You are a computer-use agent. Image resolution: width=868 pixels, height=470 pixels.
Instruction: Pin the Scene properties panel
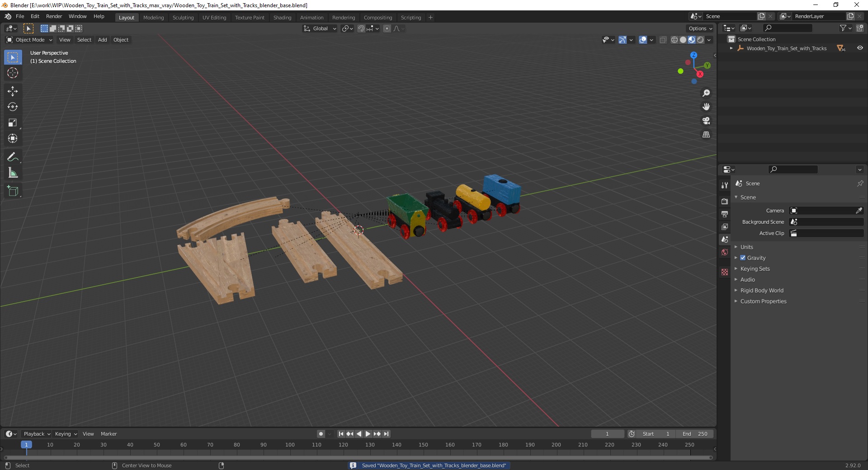click(x=860, y=183)
